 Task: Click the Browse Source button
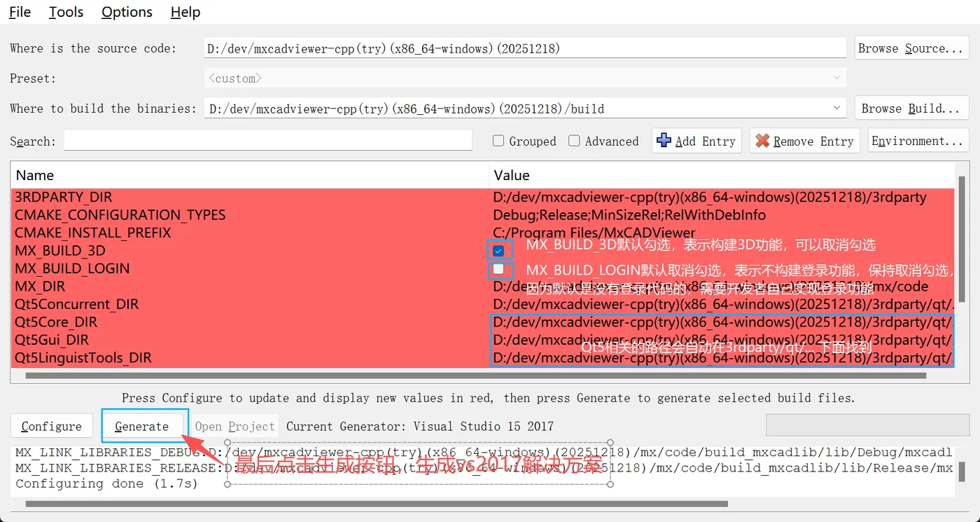point(911,48)
